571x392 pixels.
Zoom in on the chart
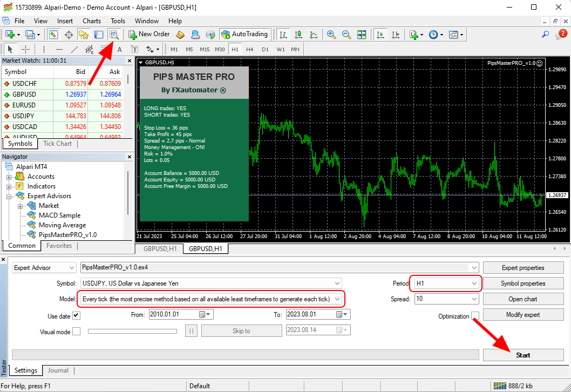(x=331, y=35)
